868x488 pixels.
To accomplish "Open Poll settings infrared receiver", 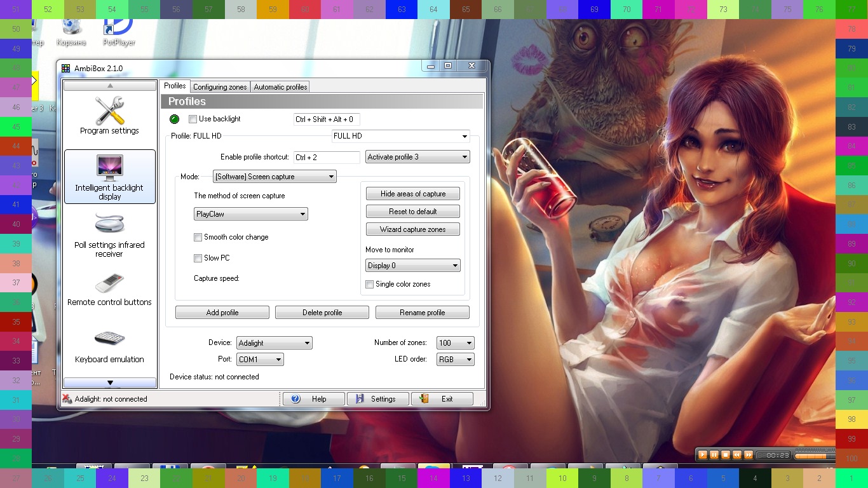I will [109, 234].
